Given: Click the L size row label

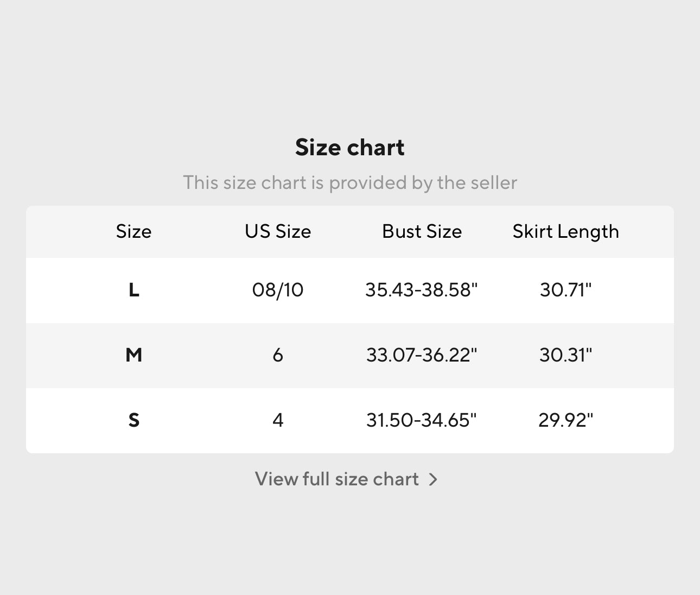Looking at the screenshot, I should (133, 290).
